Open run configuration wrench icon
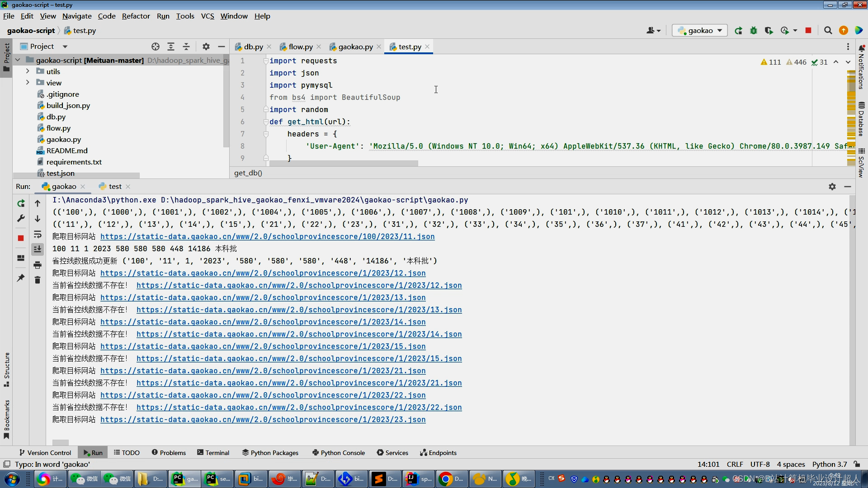Screen dimensions: 868x488 [21, 219]
